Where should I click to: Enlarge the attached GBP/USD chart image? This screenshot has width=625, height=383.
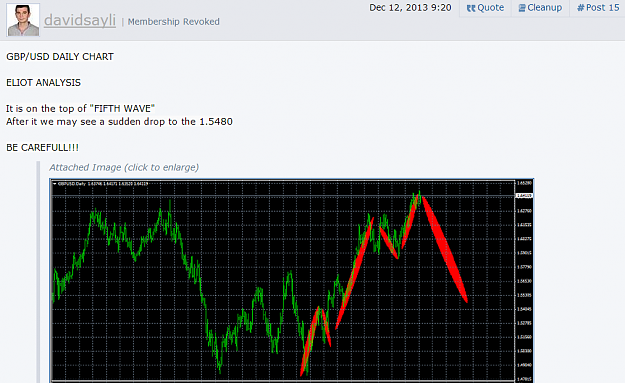(x=292, y=281)
